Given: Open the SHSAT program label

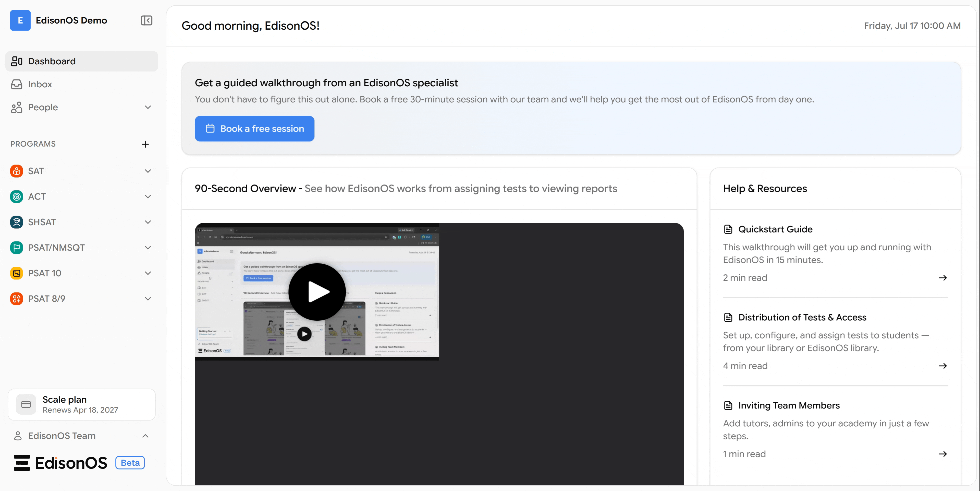Looking at the screenshot, I should tap(42, 222).
